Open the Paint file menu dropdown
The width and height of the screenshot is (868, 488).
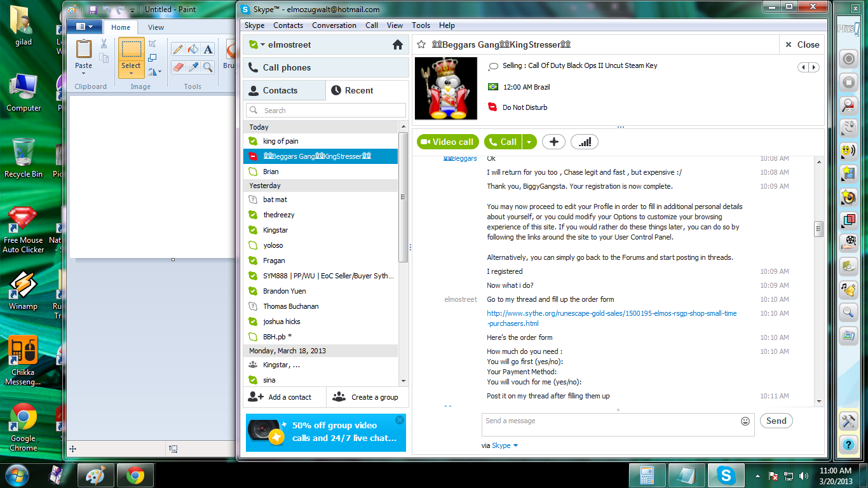coord(84,27)
